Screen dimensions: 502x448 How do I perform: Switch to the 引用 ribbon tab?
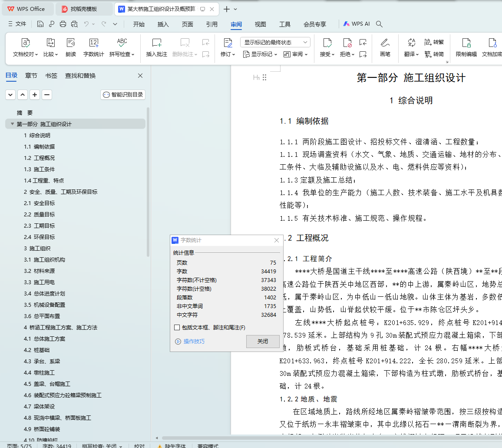point(211,24)
